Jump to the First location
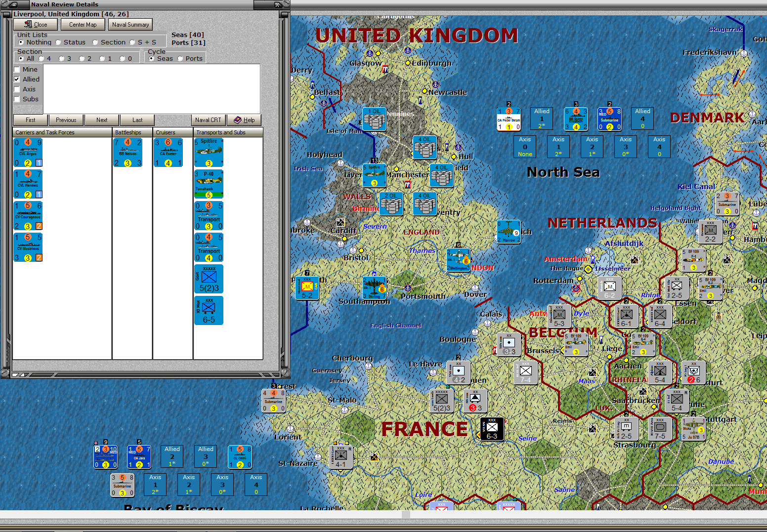The width and height of the screenshot is (767, 532). coord(31,120)
